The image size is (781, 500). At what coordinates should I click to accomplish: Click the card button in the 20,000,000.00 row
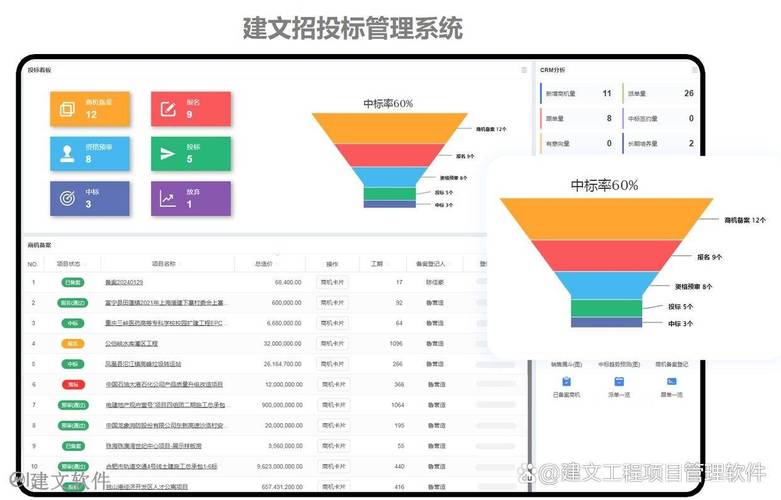(x=333, y=425)
